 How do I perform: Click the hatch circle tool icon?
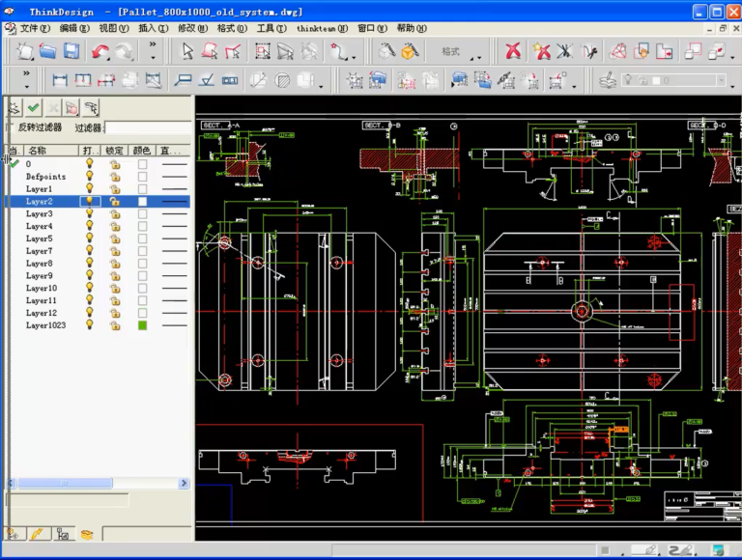282,80
